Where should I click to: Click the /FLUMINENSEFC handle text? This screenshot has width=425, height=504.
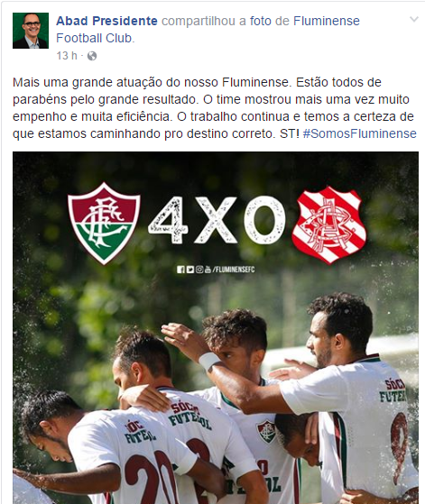coord(234,270)
